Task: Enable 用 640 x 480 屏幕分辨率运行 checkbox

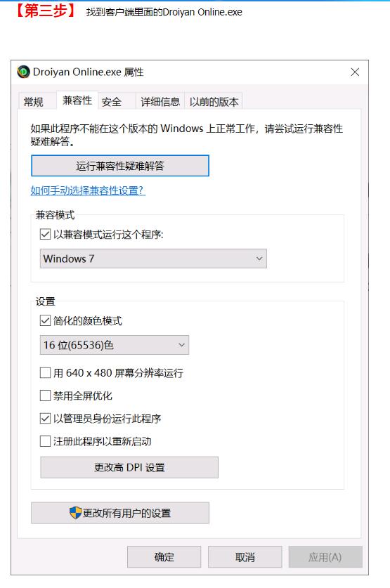Action: 45,373
